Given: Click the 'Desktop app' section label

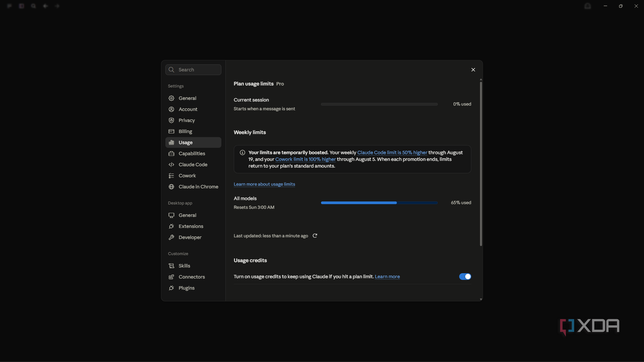Looking at the screenshot, I should coord(180,203).
